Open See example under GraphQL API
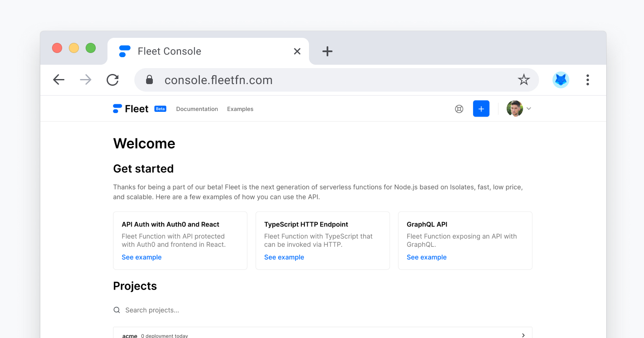This screenshot has height=338, width=644. pyautogui.click(x=427, y=257)
